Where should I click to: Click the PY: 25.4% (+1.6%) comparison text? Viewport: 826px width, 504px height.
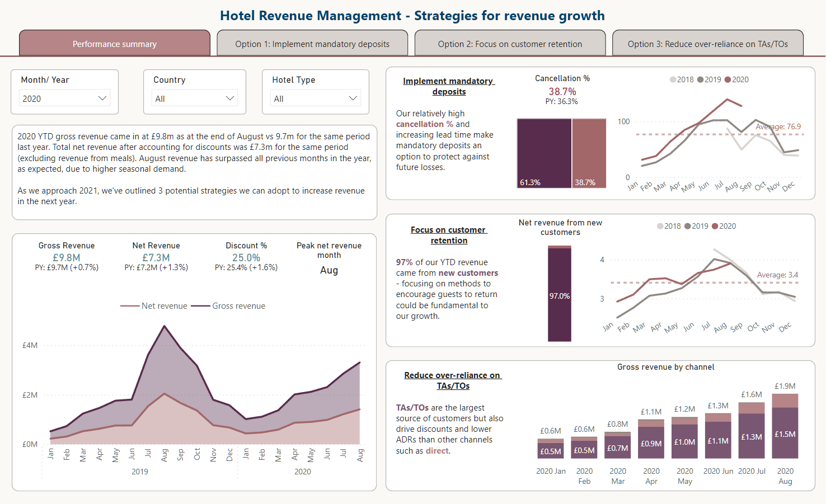[x=246, y=267]
